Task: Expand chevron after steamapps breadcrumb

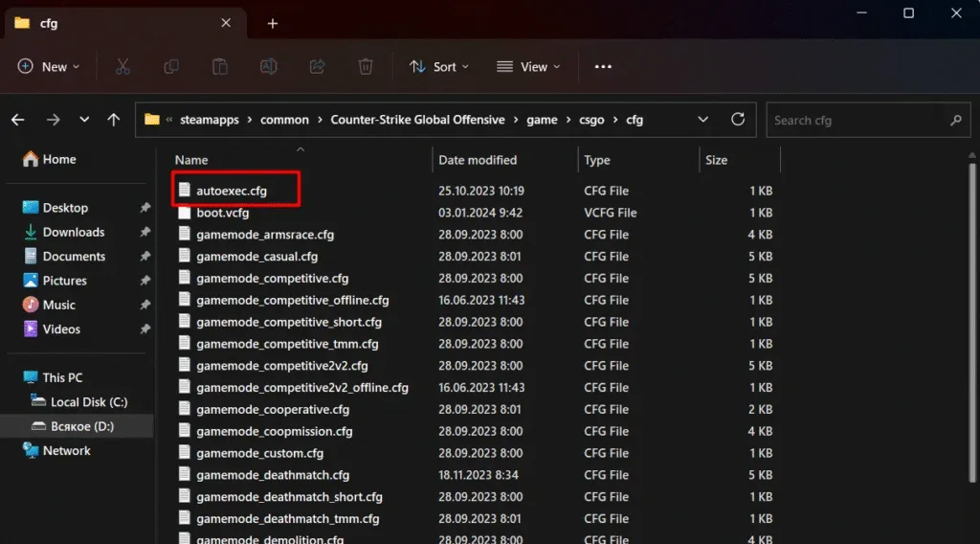Action: (x=250, y=120)
